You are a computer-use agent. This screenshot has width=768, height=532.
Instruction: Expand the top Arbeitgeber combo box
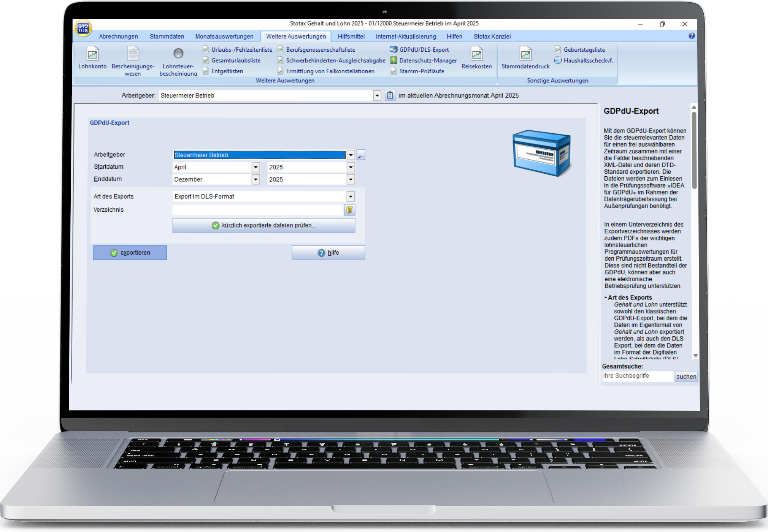[377, 96]
